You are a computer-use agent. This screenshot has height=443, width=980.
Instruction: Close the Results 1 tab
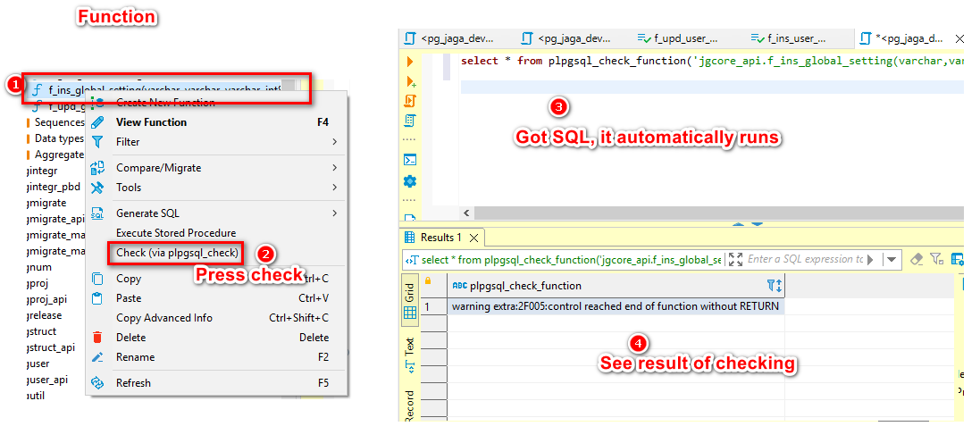tap(473, 238)
